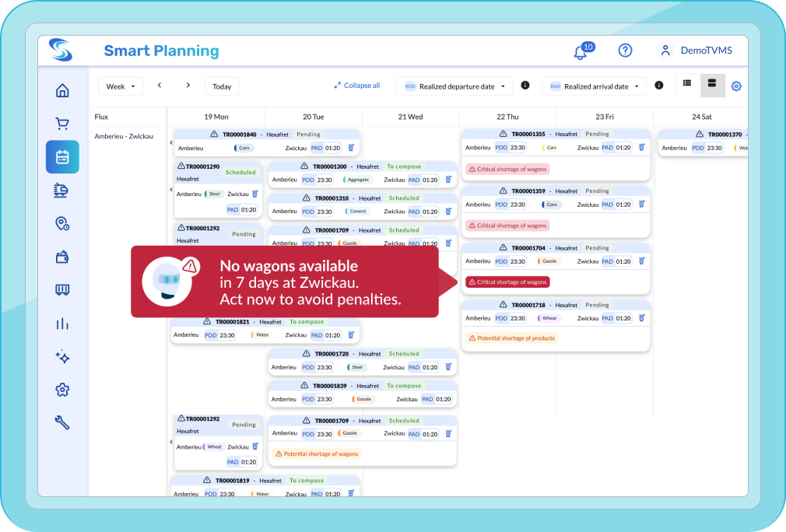786x532 pixels.
Task: Select the 22 Thu column header
Action: tap(507, 117)
